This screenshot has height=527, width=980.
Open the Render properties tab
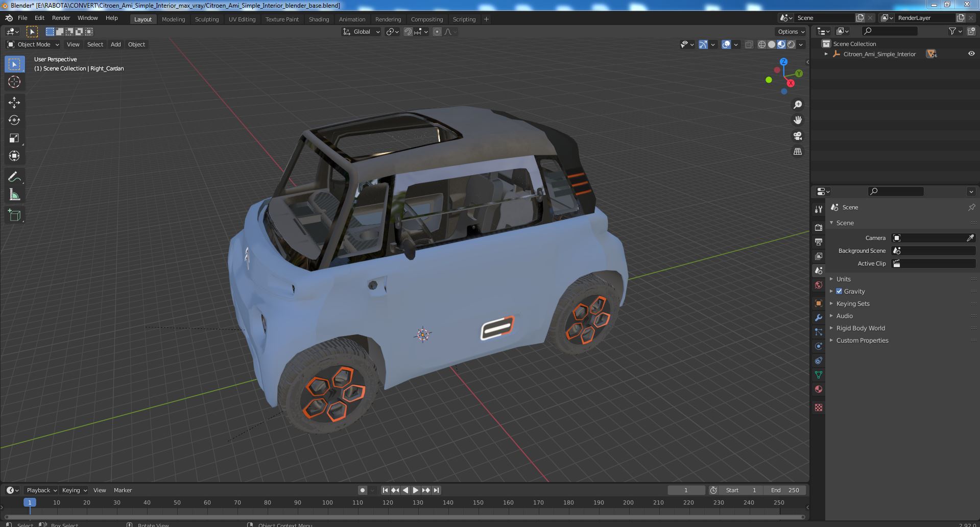pyautogui.click(x=819, y=227)
